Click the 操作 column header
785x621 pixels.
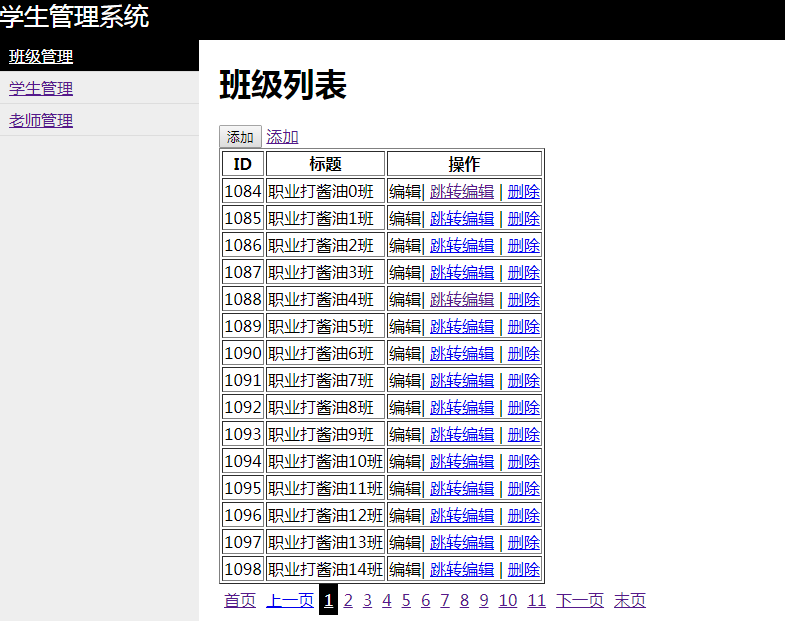[x=464, y=164]
